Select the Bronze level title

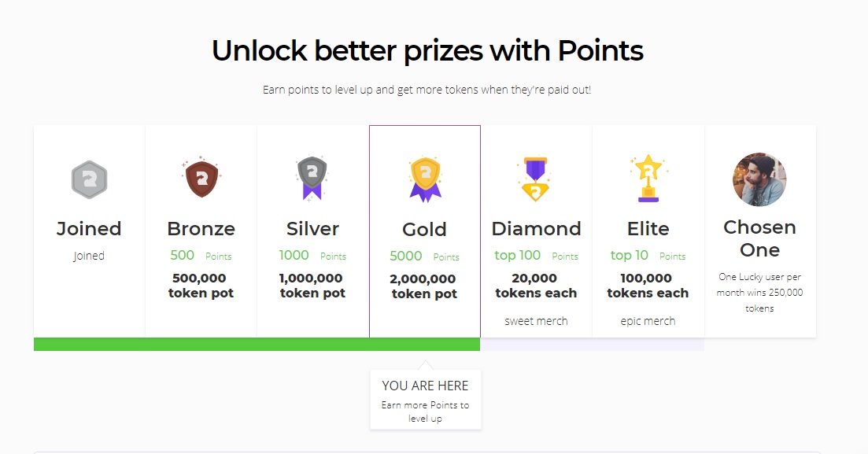tap(201, 229)
